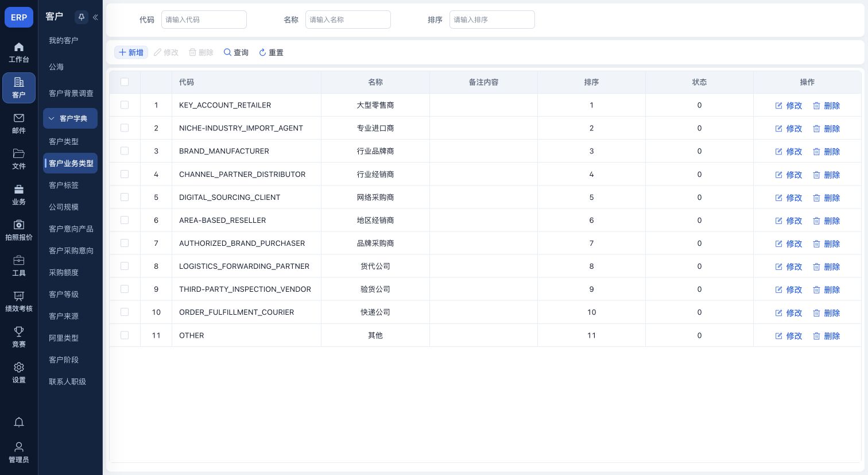The image size is (868, 475).
Task: Delete the ORDER_FULFILLMENT_COURIER row via 删除
Action: pyautogui.click(x=827, y=313)
